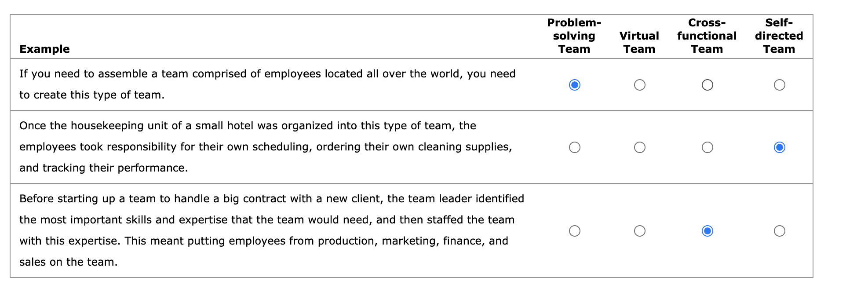This screenshot has height=307, width=868.
Task: Click the text of the hotel housekeeping example
Action: click(x=266, y=146)
